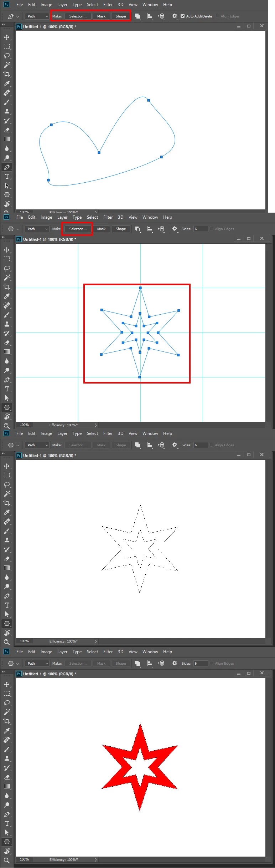Screen dimensions: 275x868
Task: Select the Move tool in the heart-path window
Action: pyautogui.click(x=7, y=37)
